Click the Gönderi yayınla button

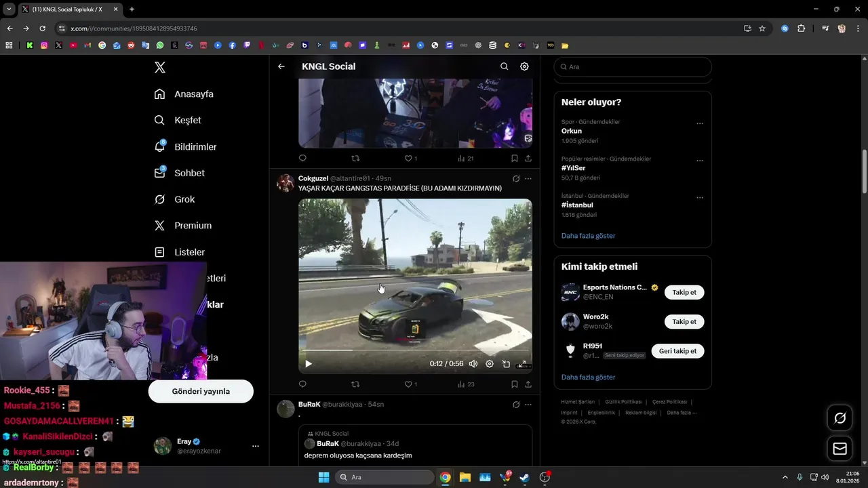(x=201, y=391)
